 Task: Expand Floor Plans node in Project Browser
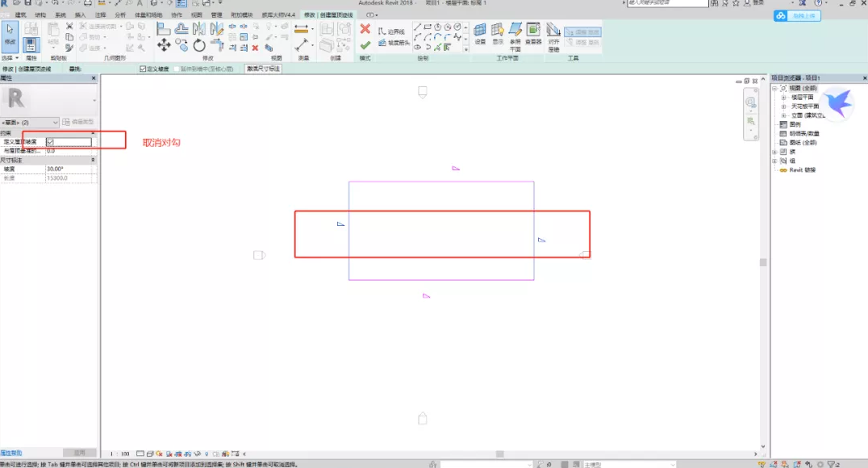[783, 98]
